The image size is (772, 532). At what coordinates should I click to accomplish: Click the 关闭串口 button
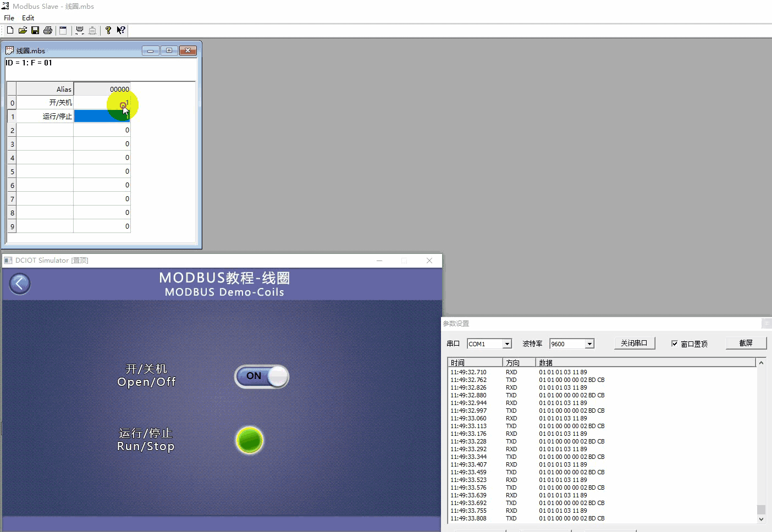[x=634, y=343]
